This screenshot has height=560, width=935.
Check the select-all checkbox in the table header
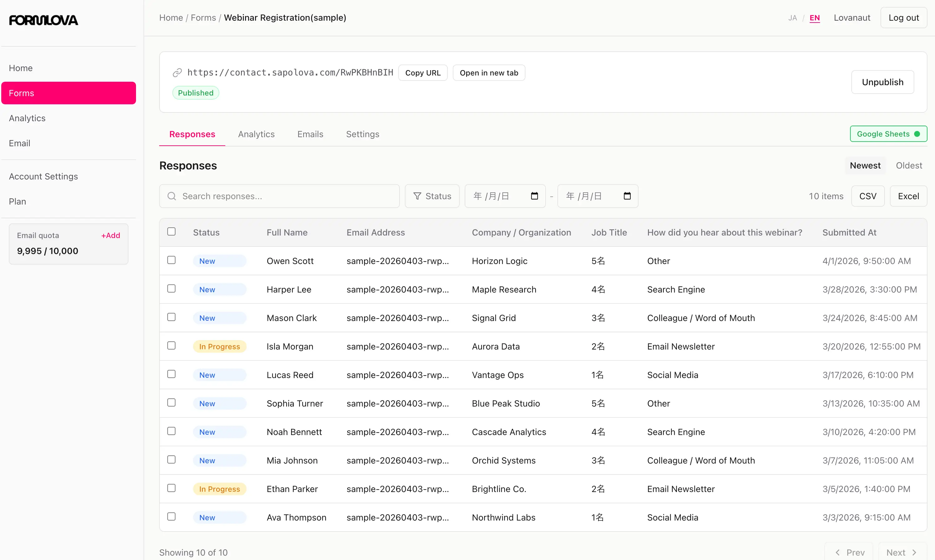[171, 232]
